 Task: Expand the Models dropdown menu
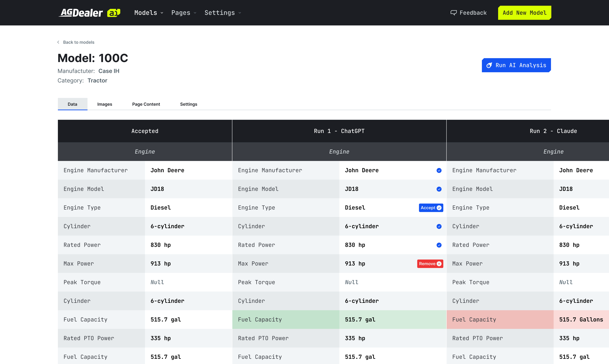tap(149, 13)
